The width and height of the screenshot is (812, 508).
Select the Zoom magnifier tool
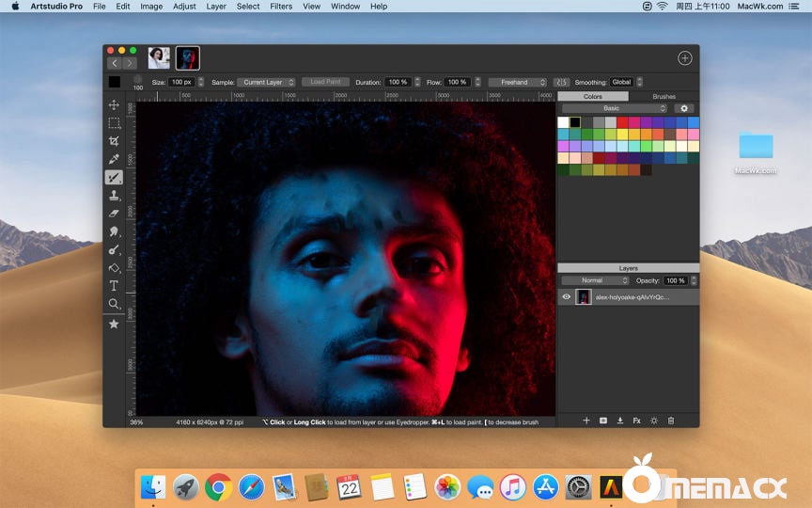114,304
